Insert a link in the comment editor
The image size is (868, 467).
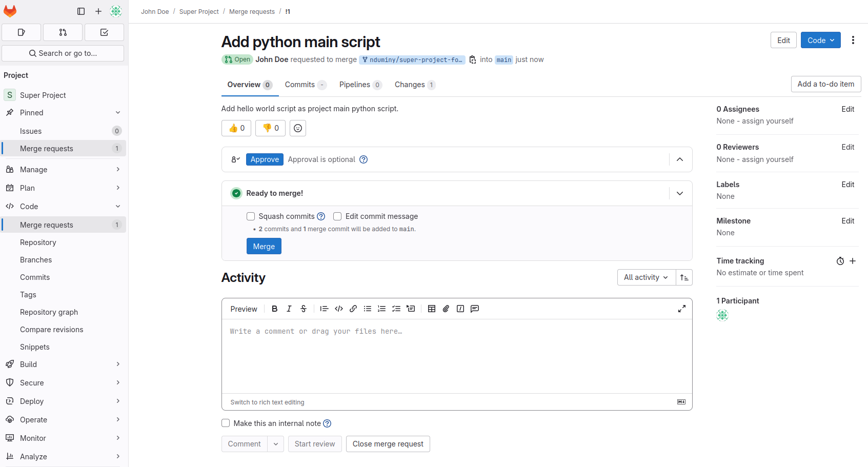pos(353,308)
